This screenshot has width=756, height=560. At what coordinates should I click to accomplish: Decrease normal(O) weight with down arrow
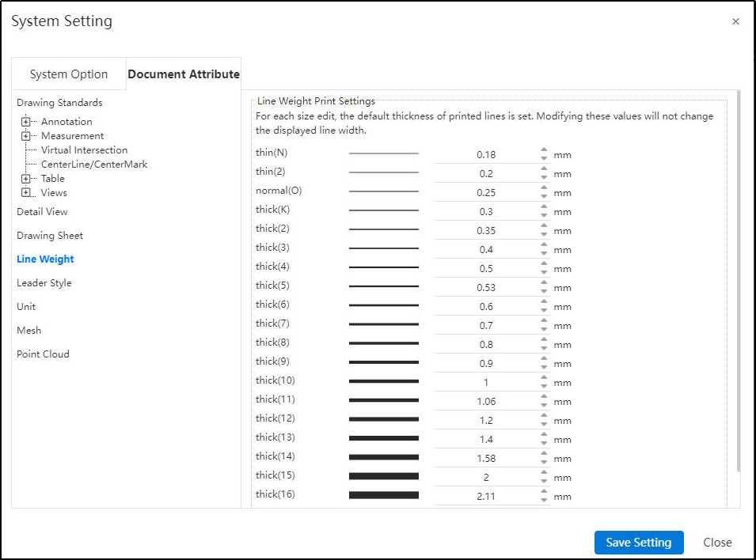[x=544, y=197]
